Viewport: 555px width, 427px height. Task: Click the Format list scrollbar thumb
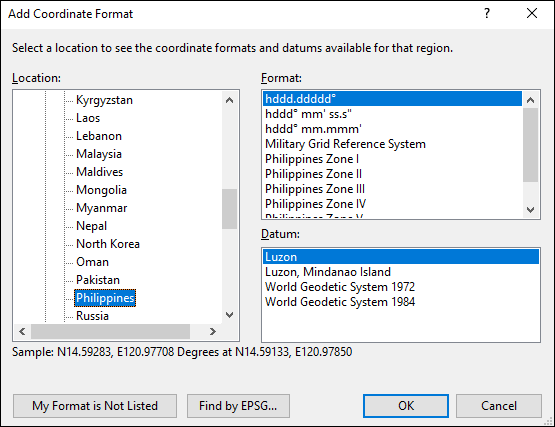[x=530, y=145]
